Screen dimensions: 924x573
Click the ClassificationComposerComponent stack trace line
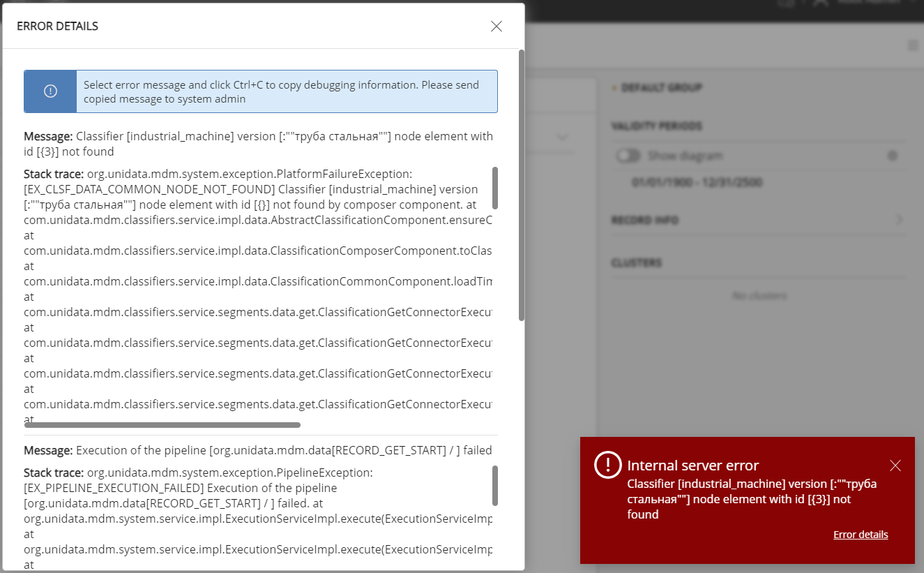pyautogui.click(x=258, y=251)
